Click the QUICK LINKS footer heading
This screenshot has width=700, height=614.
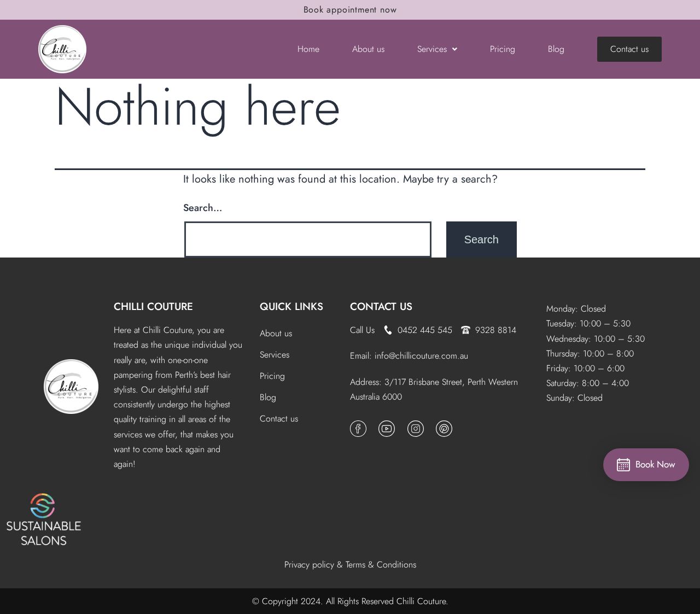click(291, 307)
